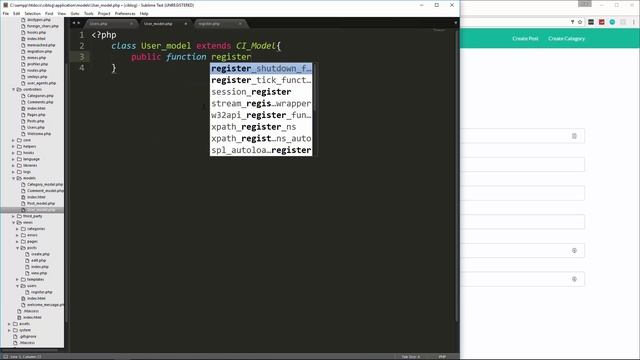Open Category_model.php in the sidebar
The height and width of the screenshot is (360, 640).
click(45, 184)
